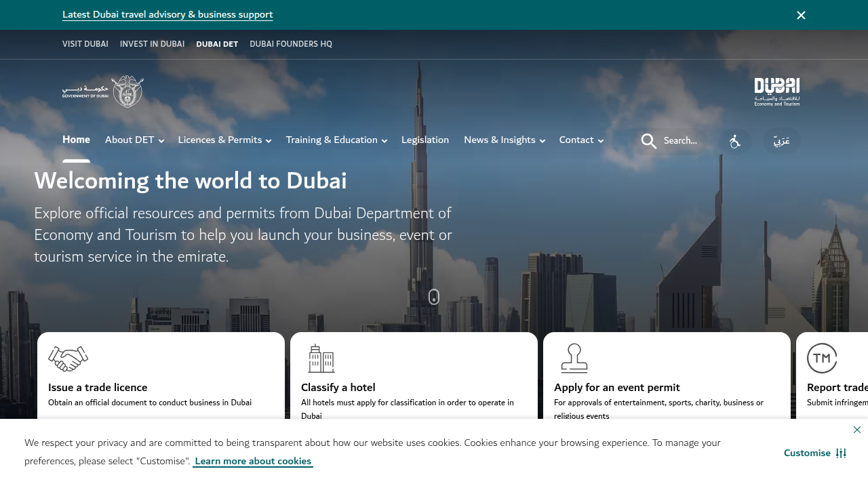
Task: Open Classify a hotel card
Action: coord(414,376)
